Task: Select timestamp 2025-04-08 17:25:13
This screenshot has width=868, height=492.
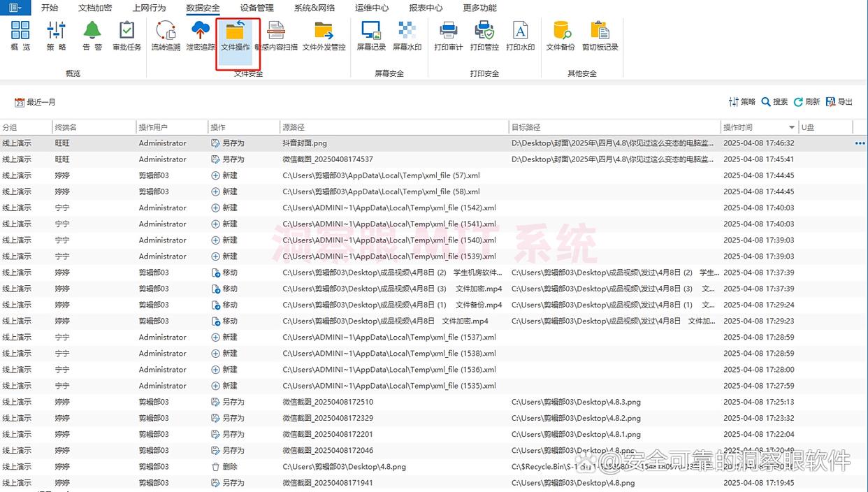Action: click(758, 402)
